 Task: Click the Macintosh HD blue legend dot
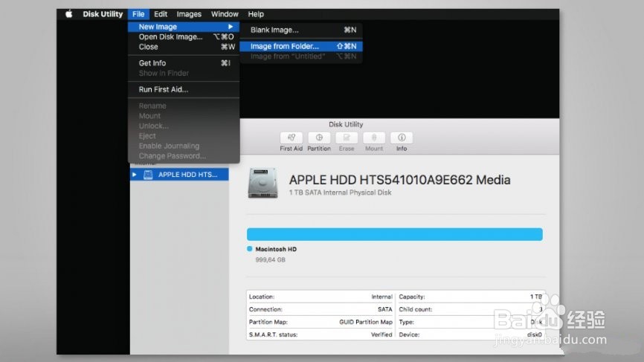249,249
